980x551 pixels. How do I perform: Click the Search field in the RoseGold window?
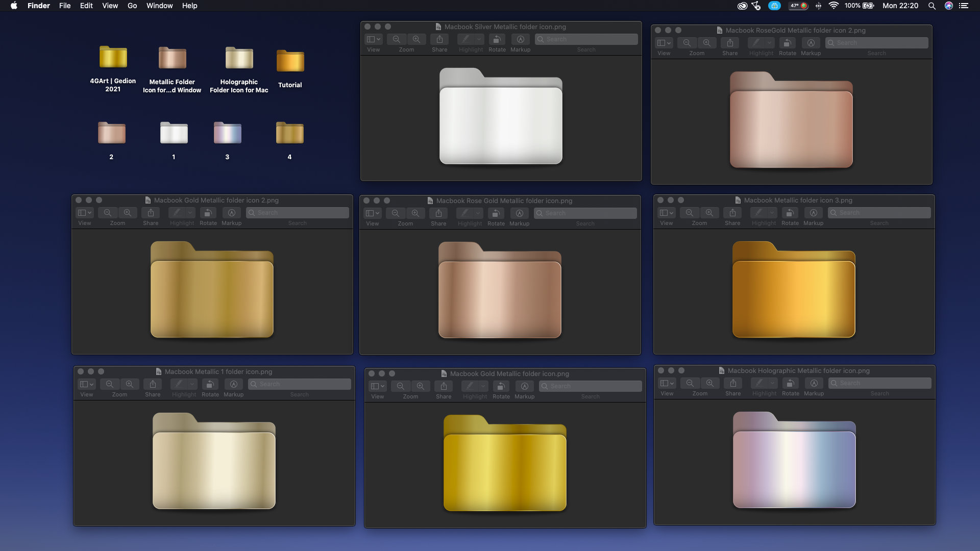(x=877, y=43)
